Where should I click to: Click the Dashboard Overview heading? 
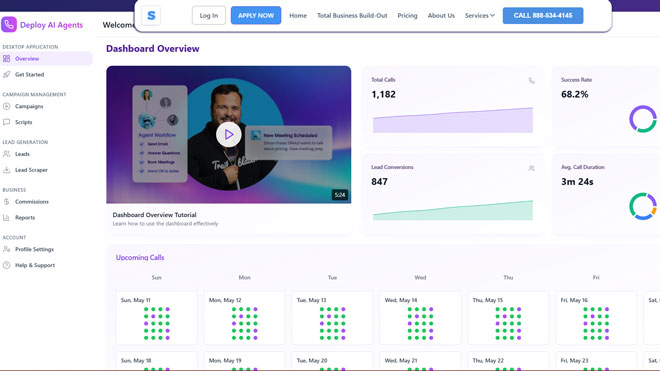pyautogui.click(x=153, y=48)
